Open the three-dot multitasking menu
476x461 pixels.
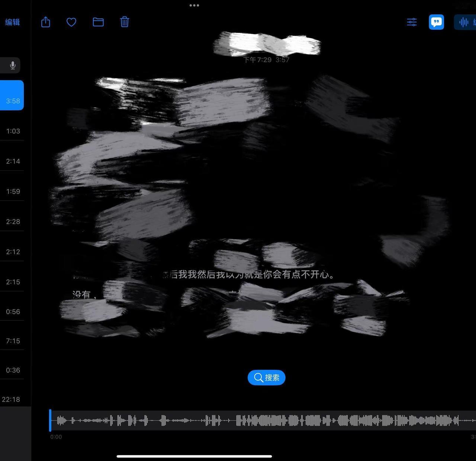click(194, 5)
